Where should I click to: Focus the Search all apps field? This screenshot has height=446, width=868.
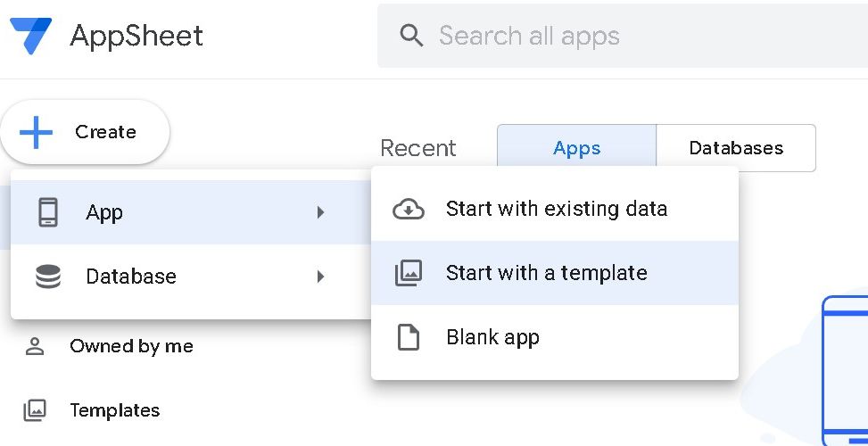tap(624, 36)
